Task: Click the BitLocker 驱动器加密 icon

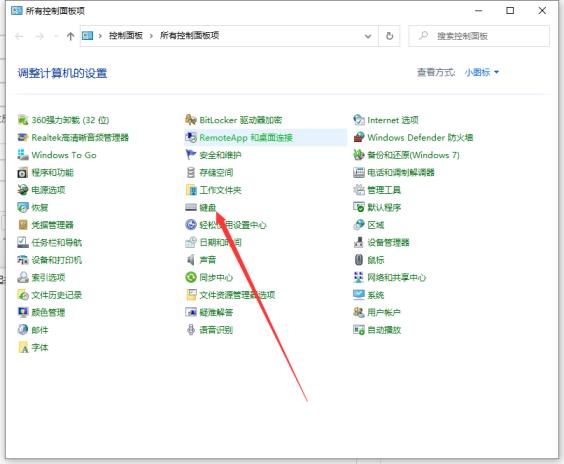Action: pos(191,120)
